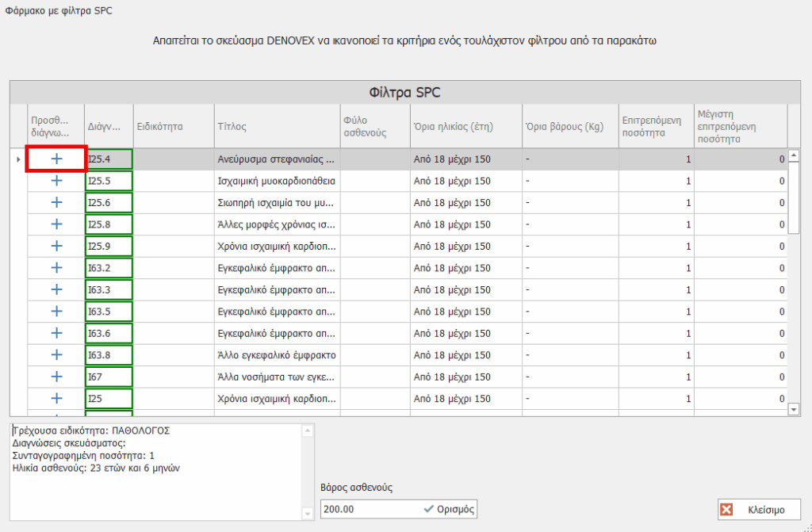Click the plus icon for diagnosis I25.4

[x=56, y=159]
